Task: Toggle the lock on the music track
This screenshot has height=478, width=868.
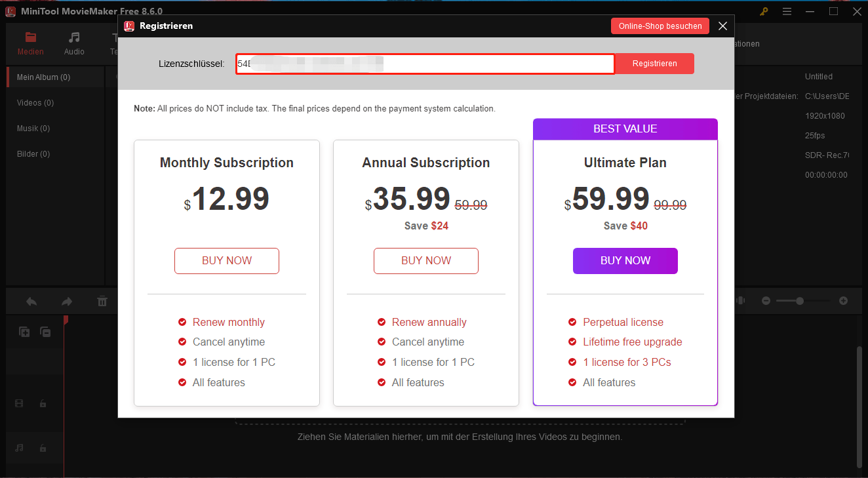Action: [x=43, y=448]
